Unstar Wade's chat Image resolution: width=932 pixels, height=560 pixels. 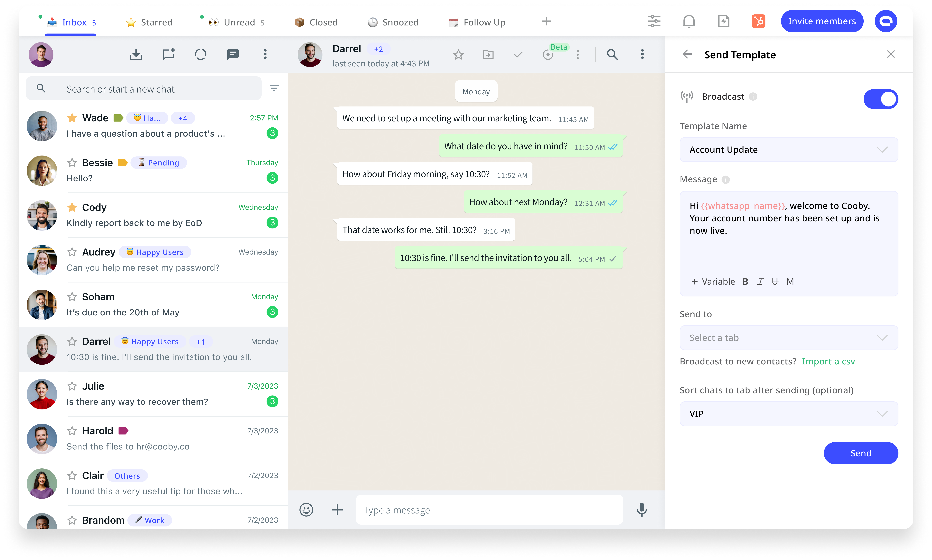point(72,118)
